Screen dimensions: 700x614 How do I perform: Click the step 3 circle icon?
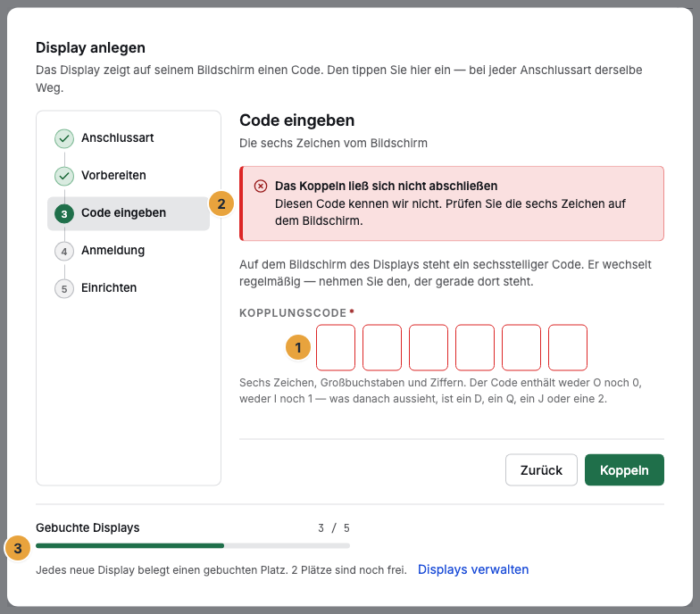click(64, 214)
